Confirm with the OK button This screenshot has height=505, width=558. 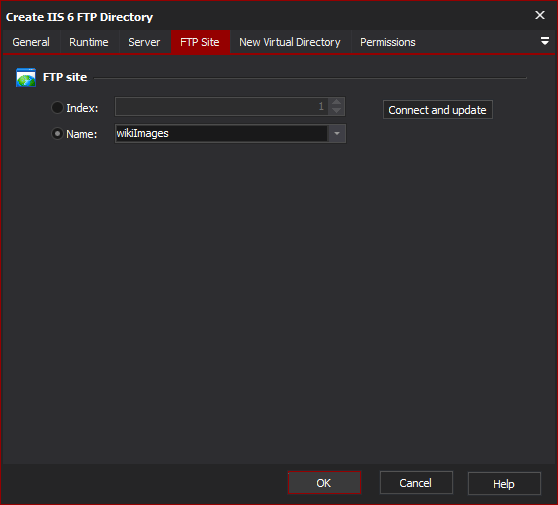(x=324, y=483)
